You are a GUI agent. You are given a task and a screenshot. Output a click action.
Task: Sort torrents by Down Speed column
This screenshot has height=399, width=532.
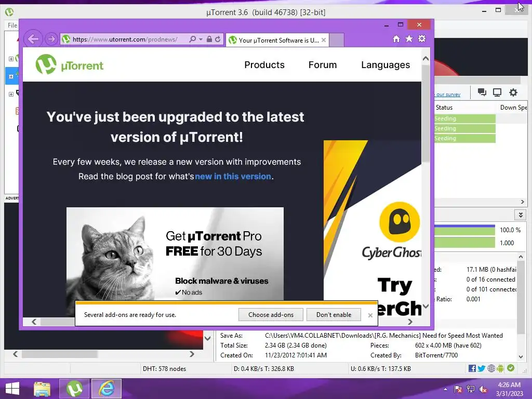(x=513, y=108)
